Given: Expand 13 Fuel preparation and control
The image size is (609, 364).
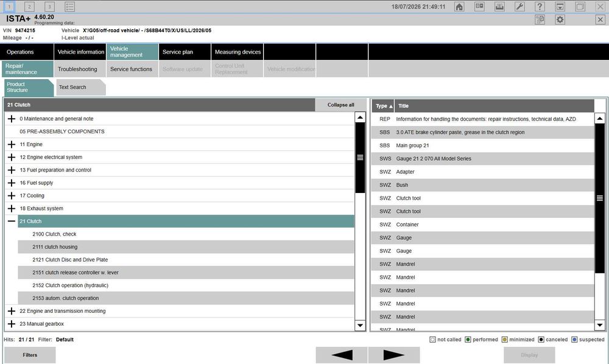Looking at the screenshot, I should [x=12, y=170].
